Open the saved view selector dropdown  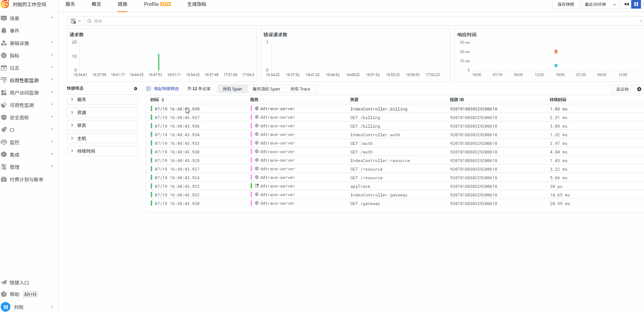point(75,21)
